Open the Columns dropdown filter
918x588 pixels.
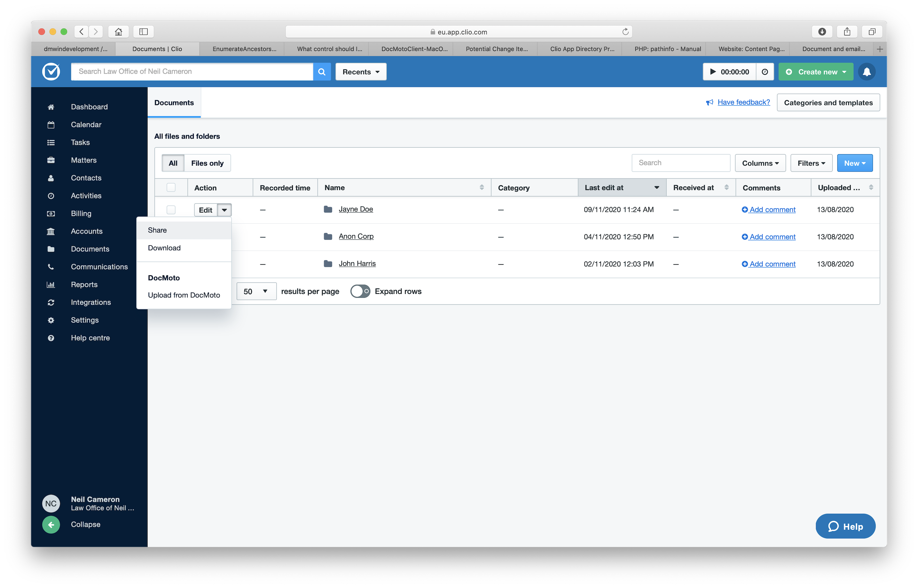[760, 162]
